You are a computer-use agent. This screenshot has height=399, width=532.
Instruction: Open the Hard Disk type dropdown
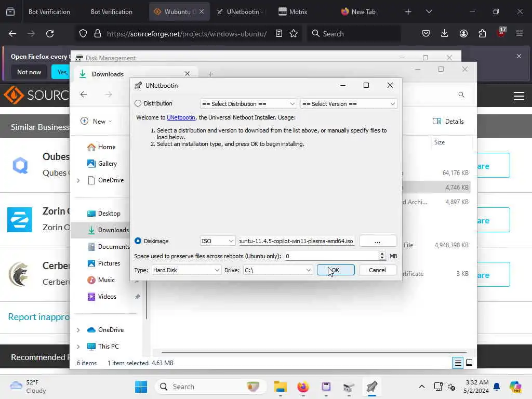tap(187, 270)
